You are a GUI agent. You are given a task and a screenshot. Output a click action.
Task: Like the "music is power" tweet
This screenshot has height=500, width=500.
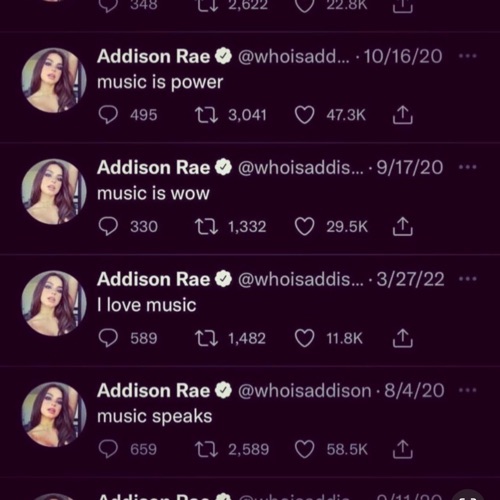tap(305, 115)
